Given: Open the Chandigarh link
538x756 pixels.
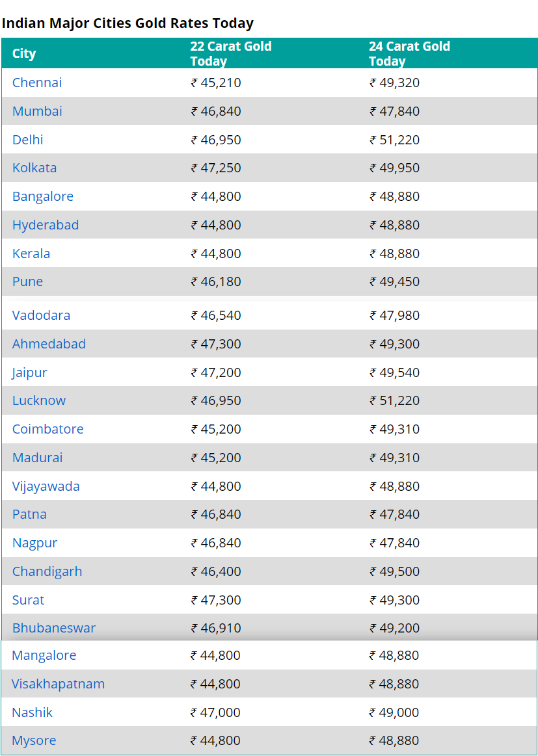Looking at the screenshot, I should point(47,571).
